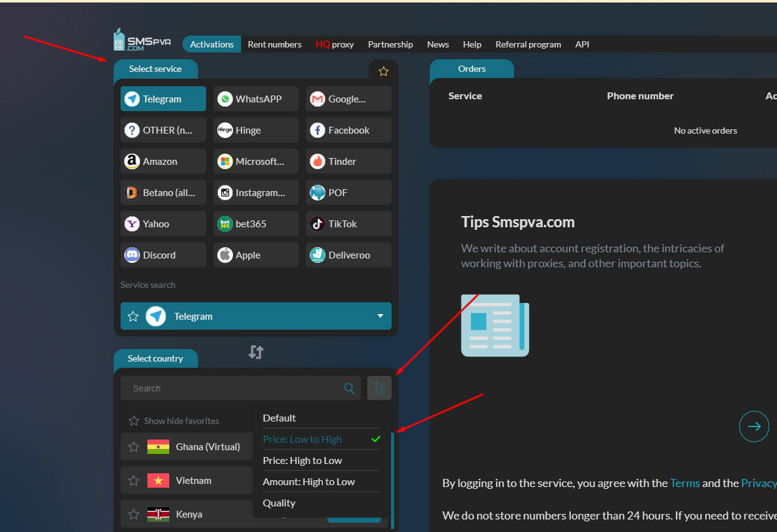Star Kenya as favorite
The image size is (777, 532).
pyautogui.click(x=134, y=514)
